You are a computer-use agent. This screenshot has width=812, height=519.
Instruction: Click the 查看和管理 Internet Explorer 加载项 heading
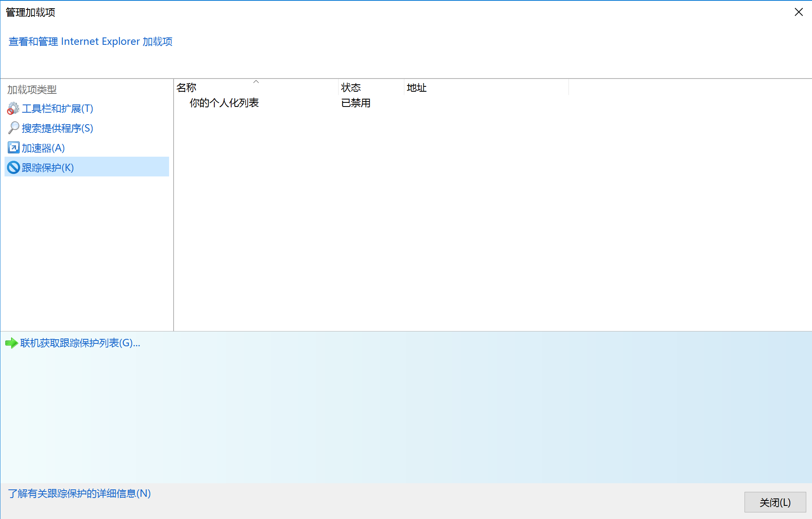[x=90, y=41]
